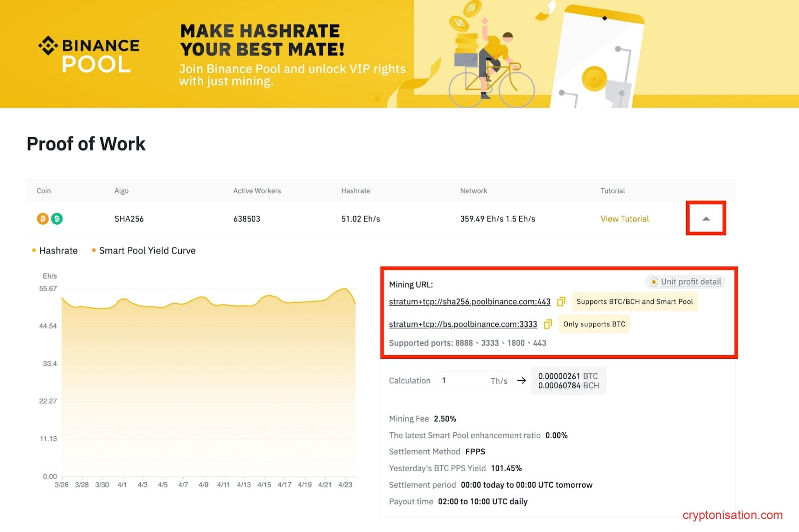
Task: Copy the bs.poolbinance.com:3333 URL via its copy icon
Action: pyautogui.click(x=548, y=324)
